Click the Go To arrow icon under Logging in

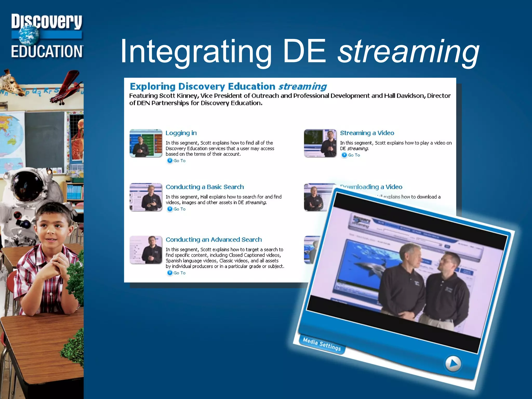(170, 161)
